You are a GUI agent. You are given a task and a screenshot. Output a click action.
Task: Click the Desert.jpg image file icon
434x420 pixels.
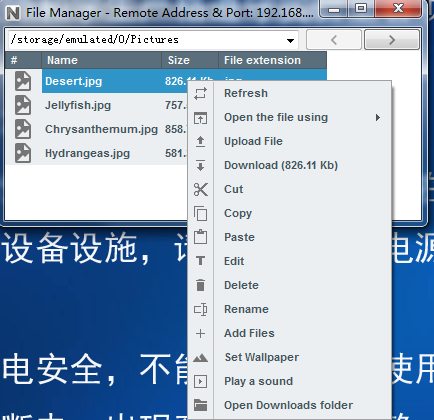tap(23, 81)
